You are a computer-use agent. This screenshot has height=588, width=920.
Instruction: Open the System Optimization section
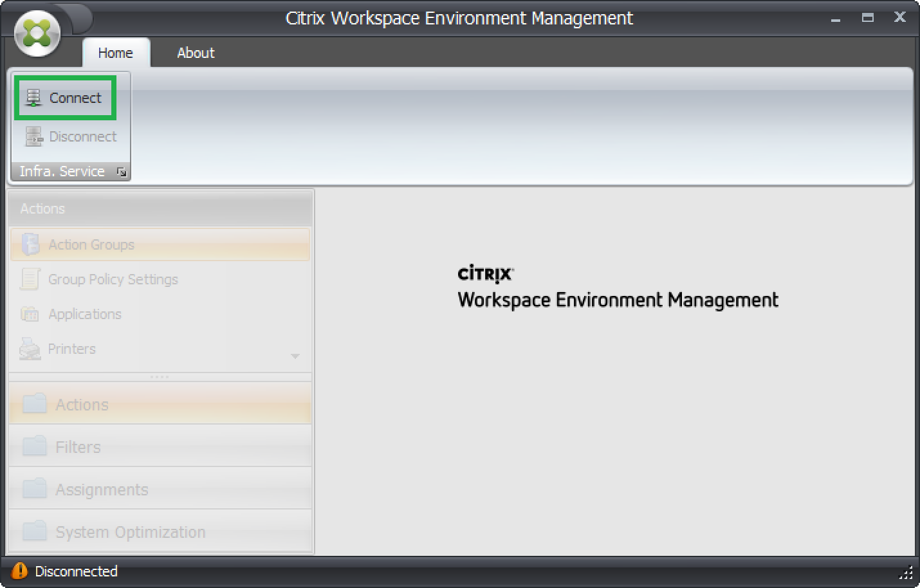click(x=130, y=532)
